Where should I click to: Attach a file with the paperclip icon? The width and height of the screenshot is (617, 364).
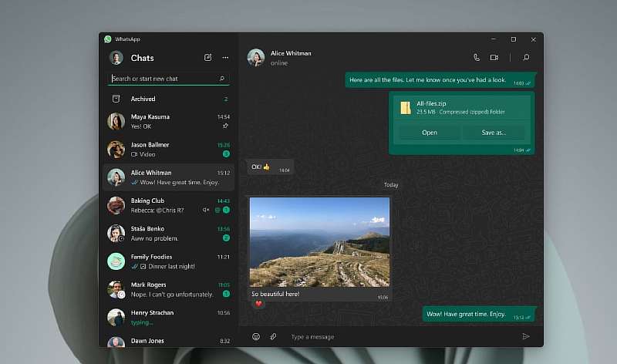tap(273, 336)
